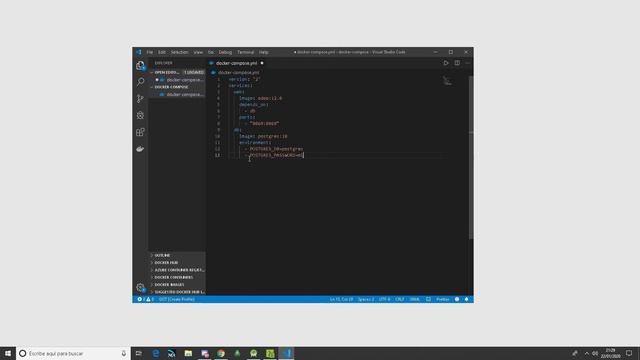The height and width of the screenshot is (360, 640).
Task: Launch Microsoft Edge from the taskbar
Action: tap(156, 353)
